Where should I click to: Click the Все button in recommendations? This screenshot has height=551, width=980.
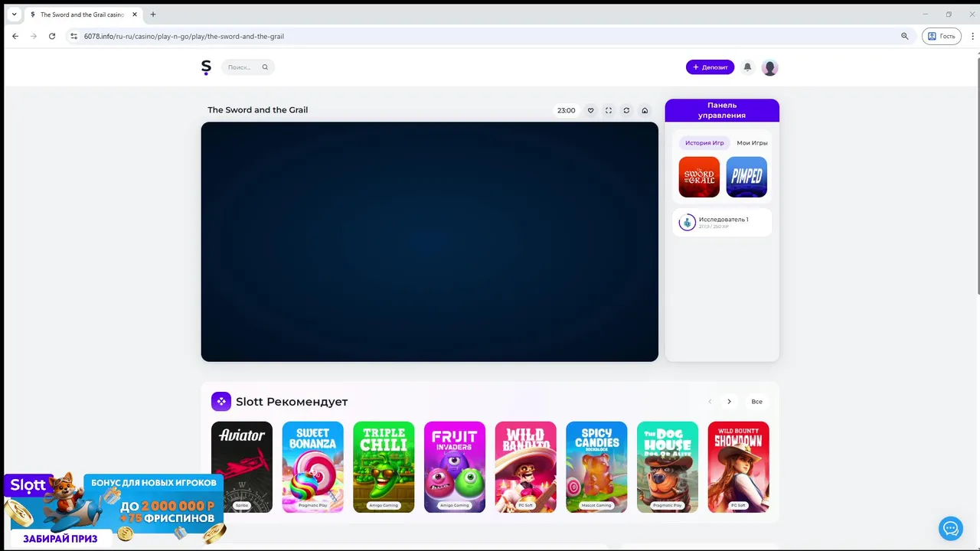756,401
